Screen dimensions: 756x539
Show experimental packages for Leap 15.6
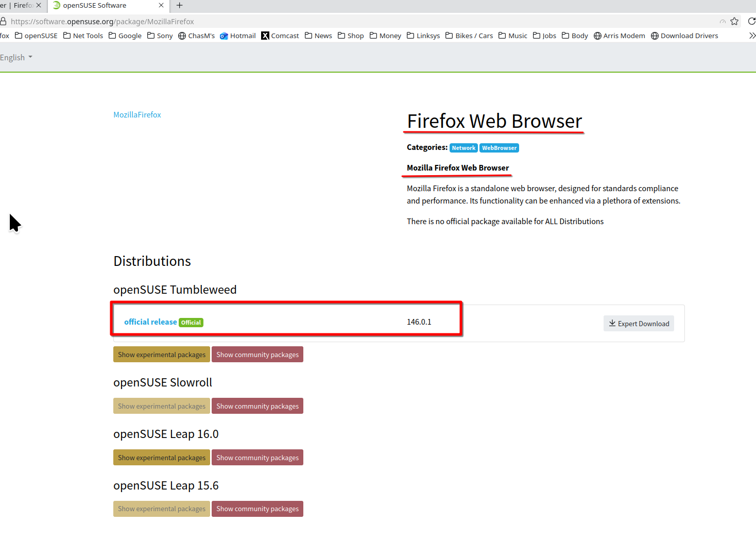coord(162,509)
